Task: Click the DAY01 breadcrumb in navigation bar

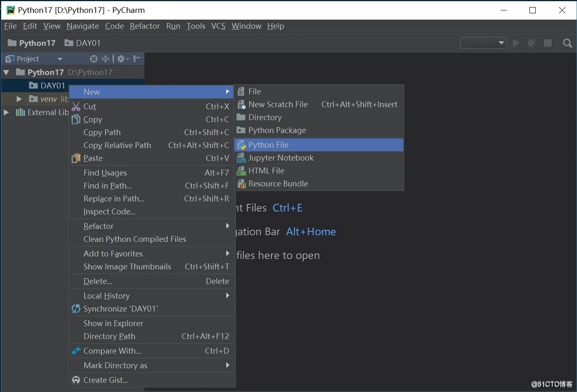Action: [88, 43]
